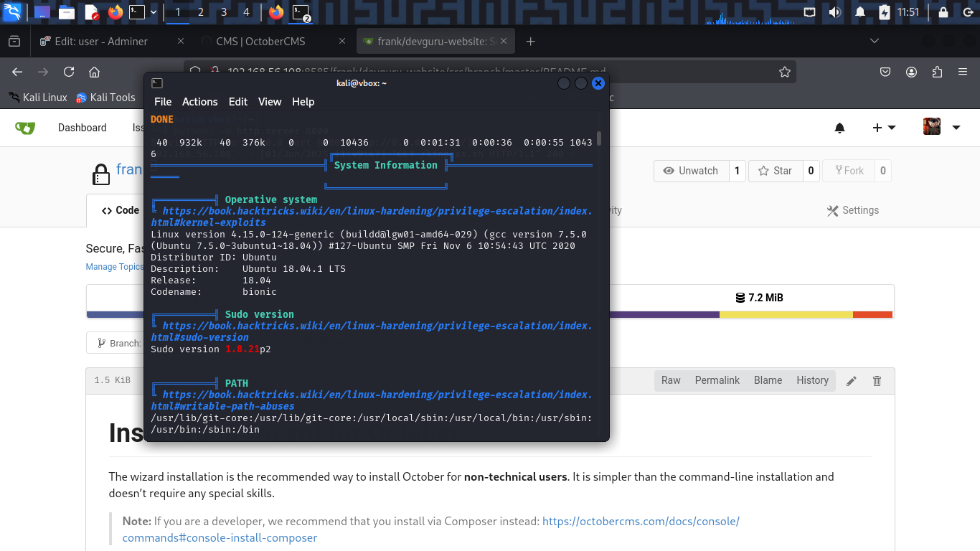Viewport: 980px width, 551px height.
Task: Click the Raw file view button
Action: pos(671,380)
